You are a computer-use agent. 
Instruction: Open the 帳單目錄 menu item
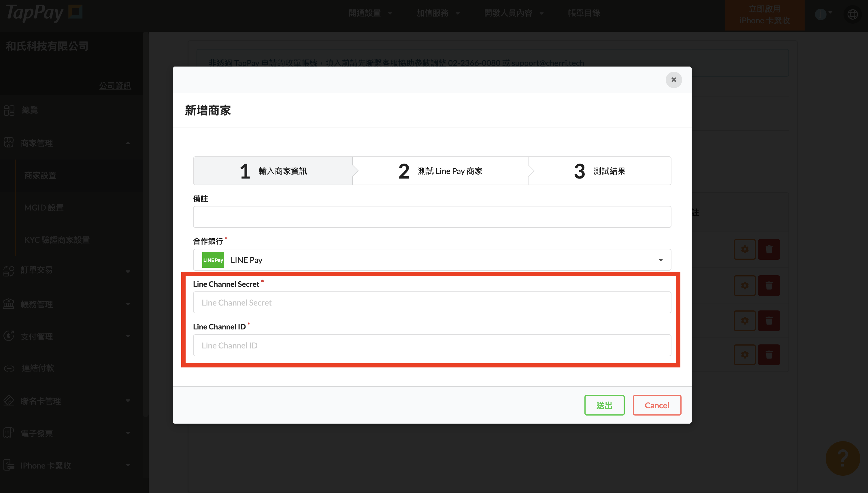pyautogui.click(x=584, y=13)
